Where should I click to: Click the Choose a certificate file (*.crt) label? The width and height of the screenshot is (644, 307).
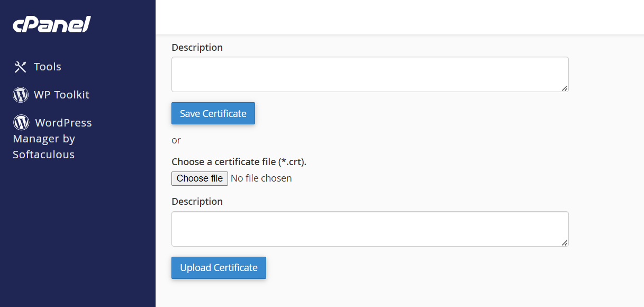coord(238,161)
